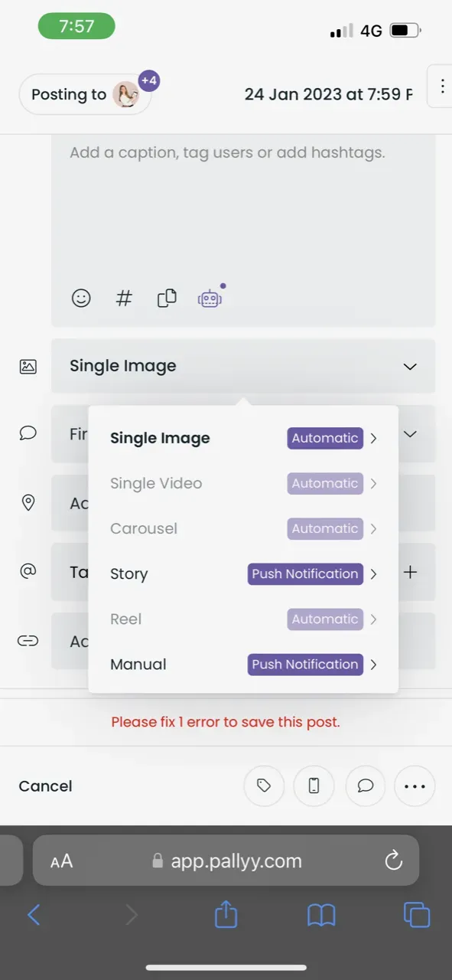Select Manual post type
This screenshot has height=980, width=452.
[x=138, y=665]
